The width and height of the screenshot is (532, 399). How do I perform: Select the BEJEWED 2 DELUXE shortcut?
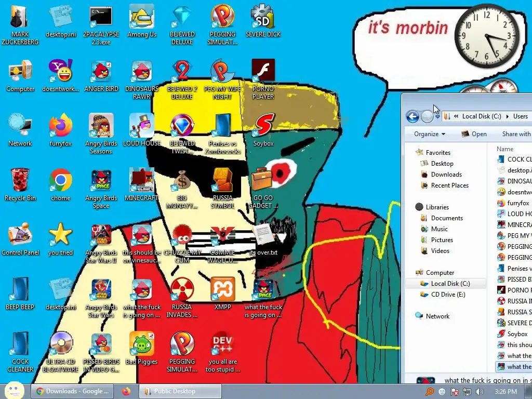pyautogui.click(x=182, y=79)
